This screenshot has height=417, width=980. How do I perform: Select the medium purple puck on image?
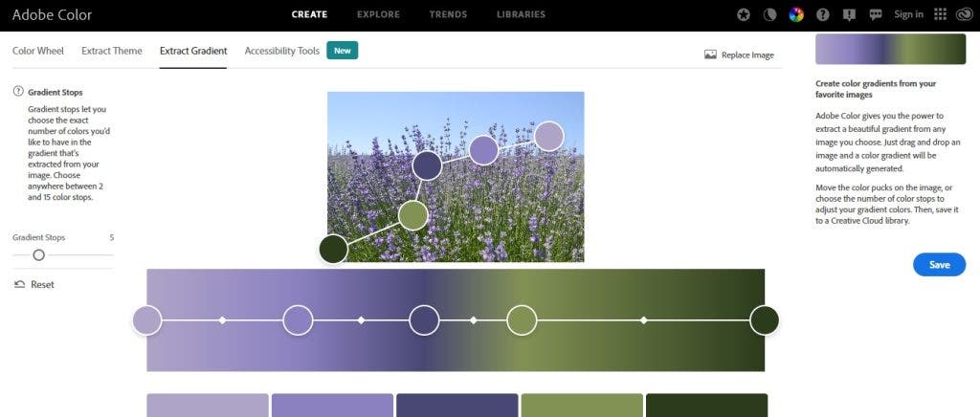pyautogui.click(x=483, y=150)
